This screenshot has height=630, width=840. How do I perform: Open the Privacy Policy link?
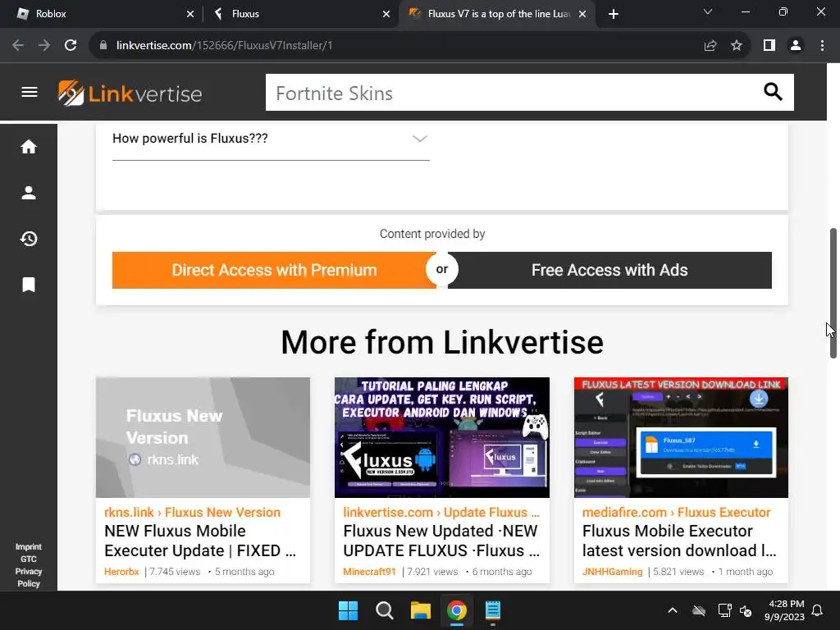click(x=29, y=577)
